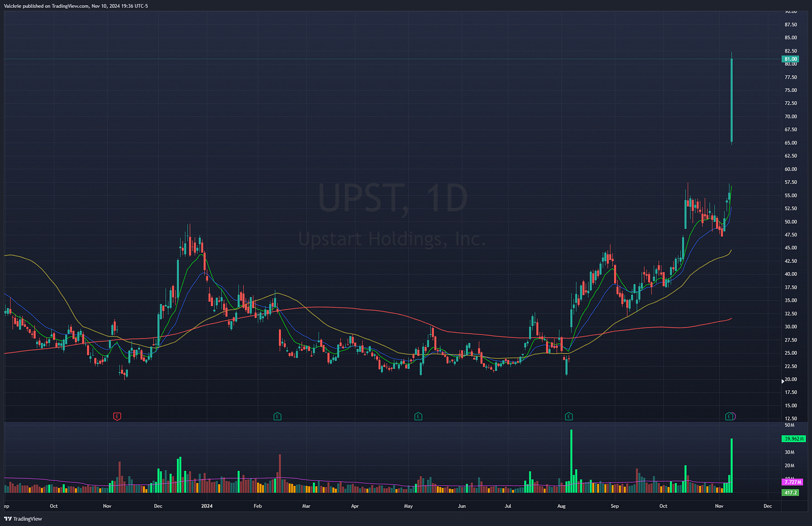
Task: Click the Aug label on the time axis
Action: pyautogui.click(x=562, y=506)
